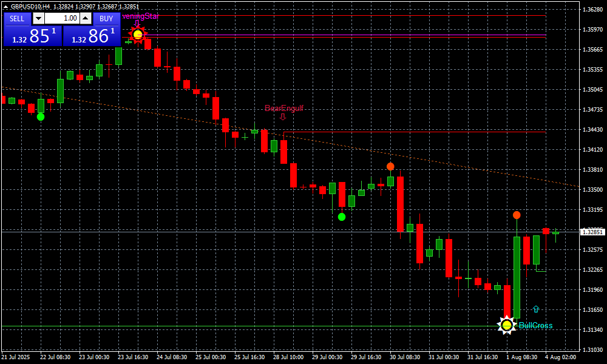Select the orange dot above the 1 Aug green candle
Screen dimensions: 607x364
coord(517,215)
